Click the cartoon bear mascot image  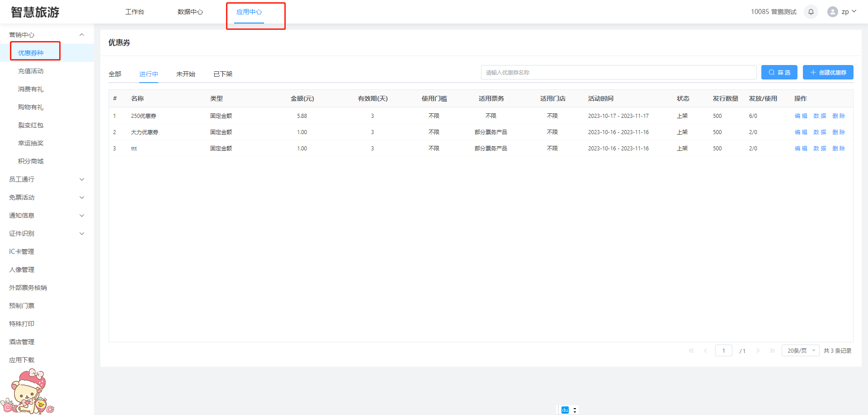pyautogui.click(x=28, y=391)
